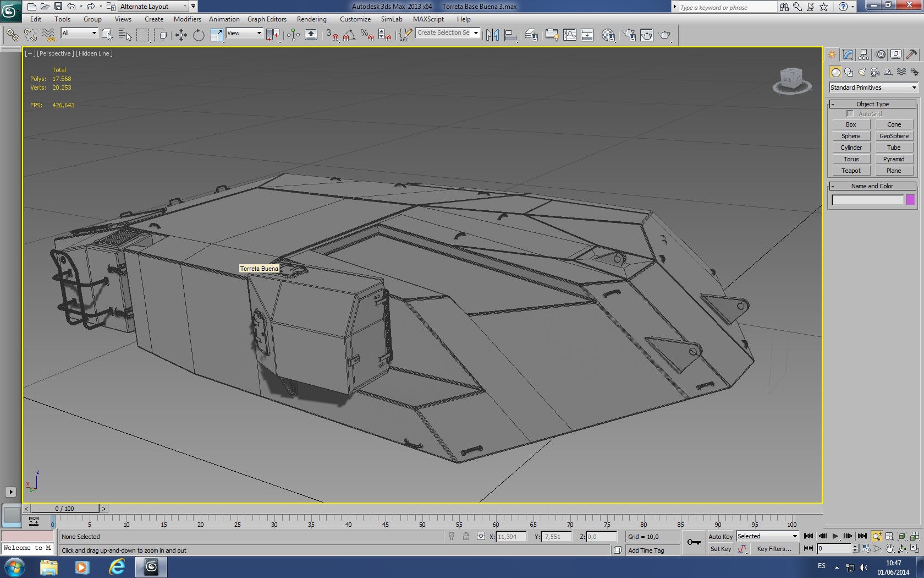The width and height of the screenshot is (924, 578).
Task: Open the viewport [+] options menu
Action: (30, 53)
